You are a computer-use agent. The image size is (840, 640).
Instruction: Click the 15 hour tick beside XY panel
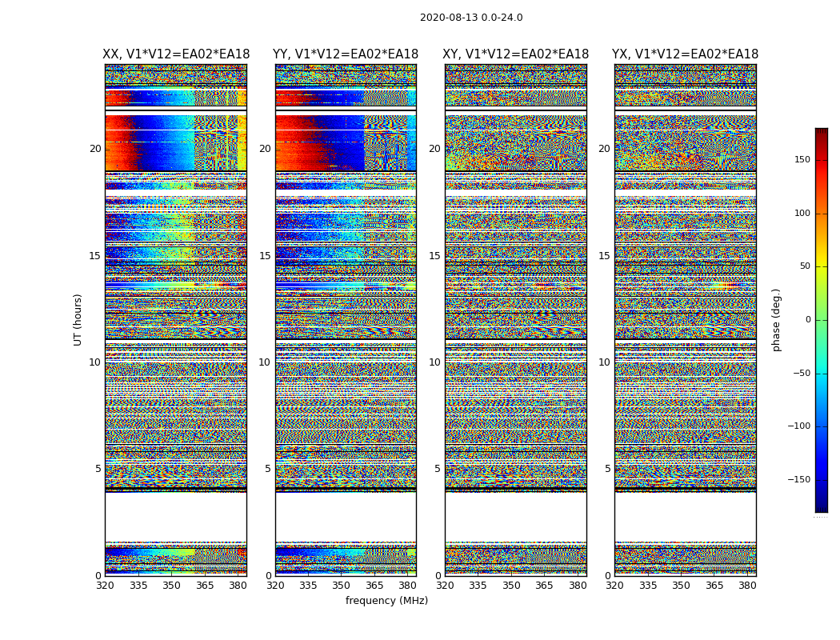coord(435,256)
